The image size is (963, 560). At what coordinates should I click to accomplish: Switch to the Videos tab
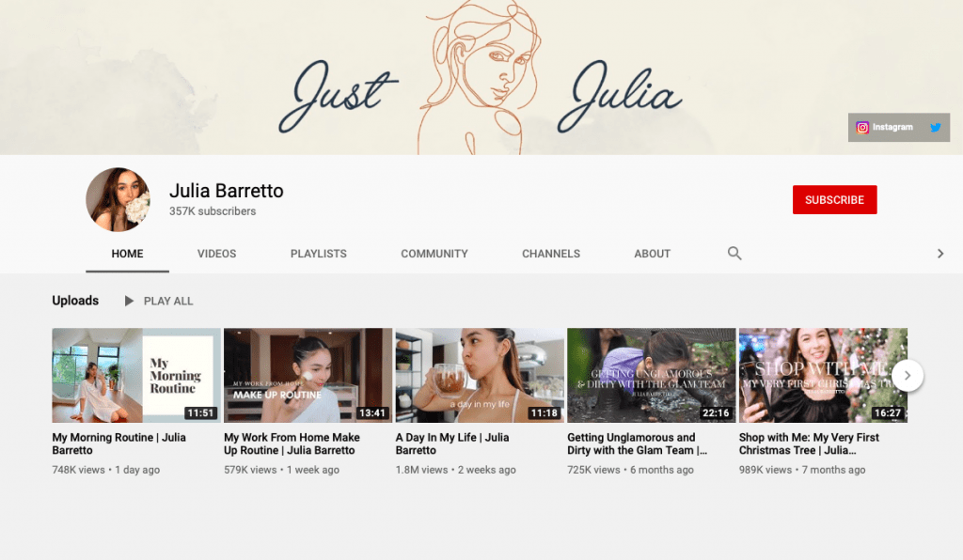click(x=217, y=254)
